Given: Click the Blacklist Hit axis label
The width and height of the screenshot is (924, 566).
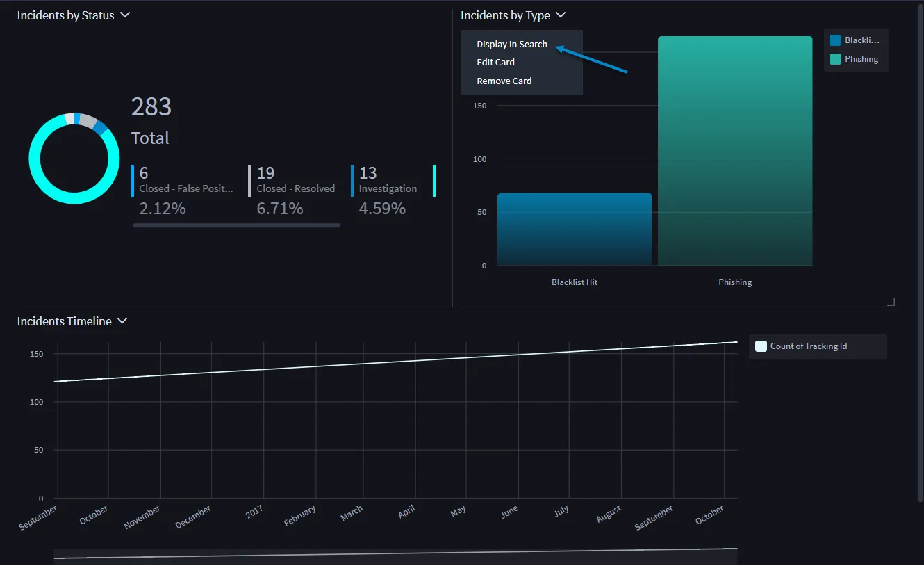Looking at the screenshot, I should 575,282.
